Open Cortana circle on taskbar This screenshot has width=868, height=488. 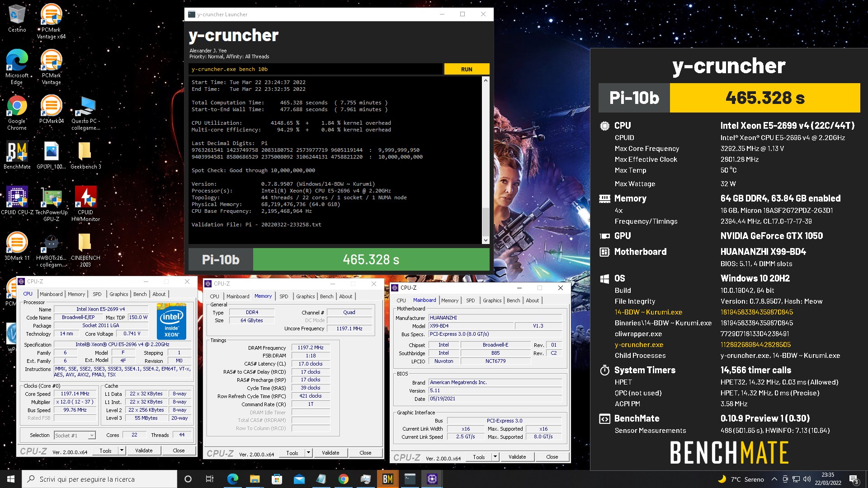click(188, 479)
